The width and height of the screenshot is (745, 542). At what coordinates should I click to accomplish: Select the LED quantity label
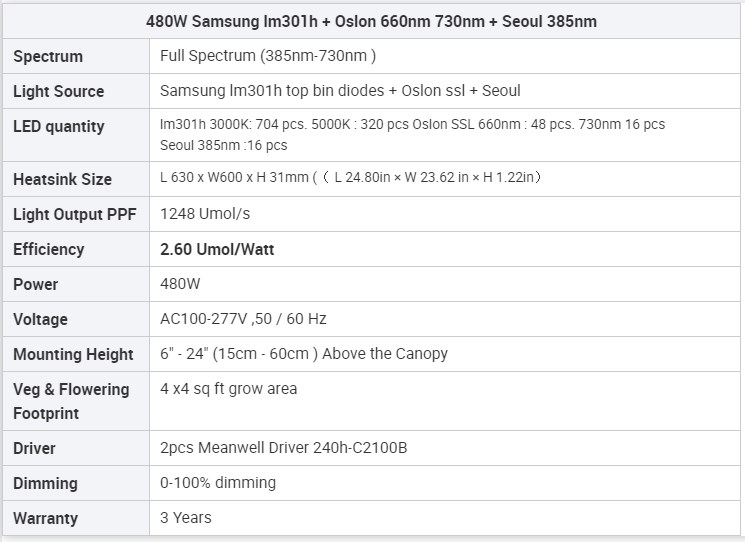59,126
